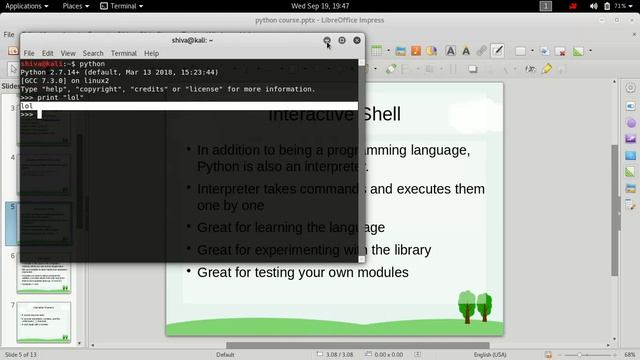Open the terminal's Search menu

point(93,53)
